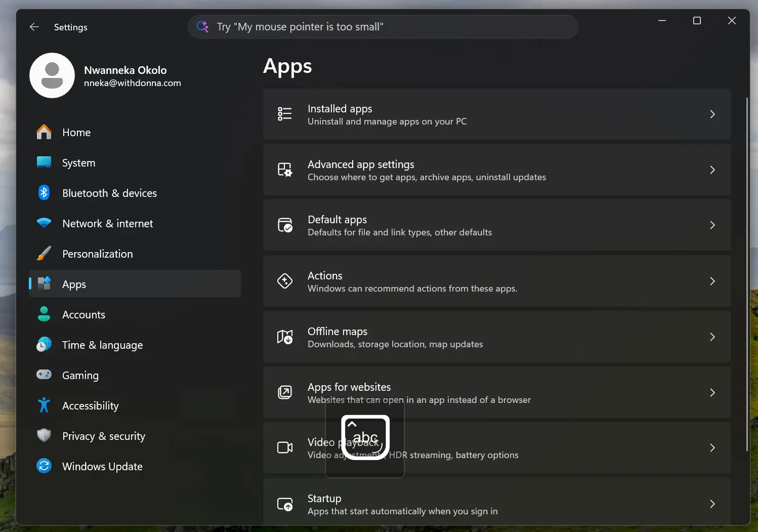Click the Advanced app settings icon
The height and width of the screenshot is (532, 758).
tap(285, 170)
